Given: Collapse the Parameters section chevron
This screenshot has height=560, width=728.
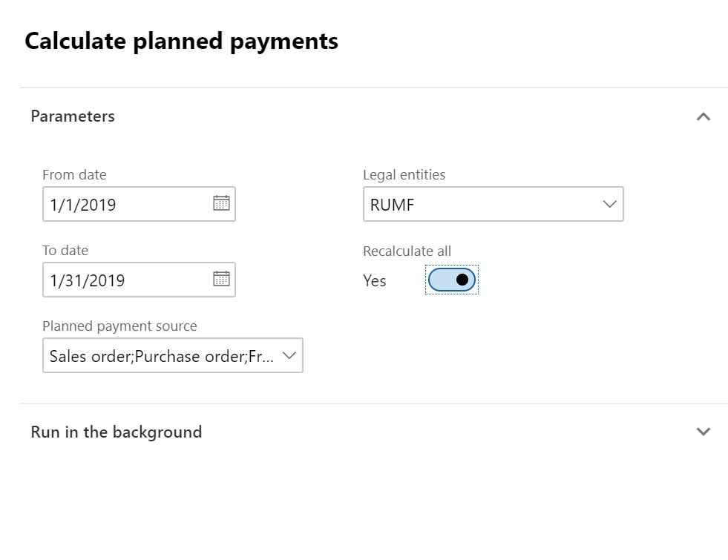Looking at the screenshot, I should point(704,116).
